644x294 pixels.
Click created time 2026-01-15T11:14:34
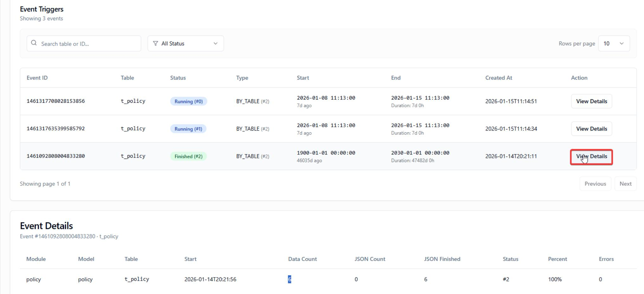click(511, 129)
